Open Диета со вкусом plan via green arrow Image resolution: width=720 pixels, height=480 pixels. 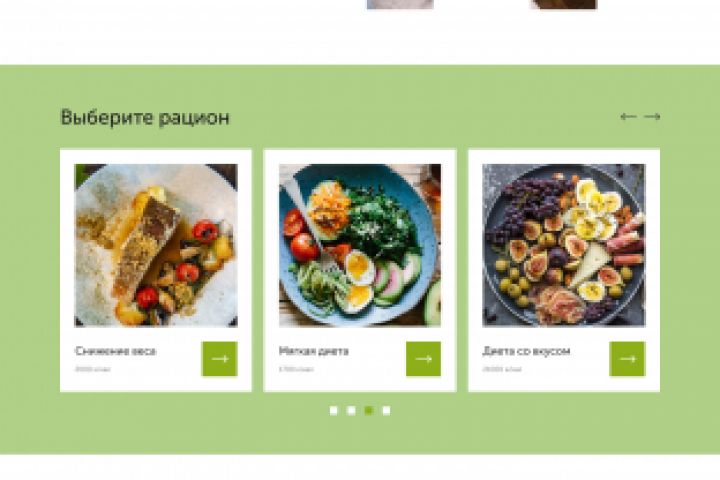pos(627,359)
